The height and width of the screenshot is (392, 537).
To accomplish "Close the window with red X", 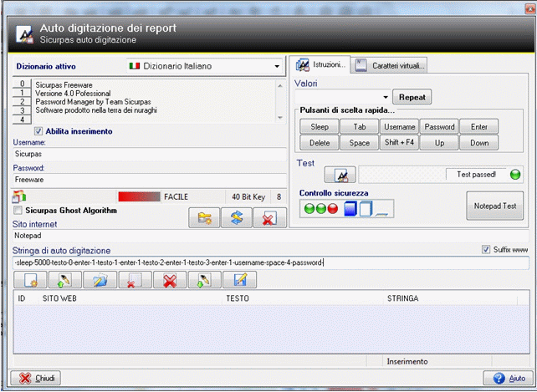I will coord(529,9).
